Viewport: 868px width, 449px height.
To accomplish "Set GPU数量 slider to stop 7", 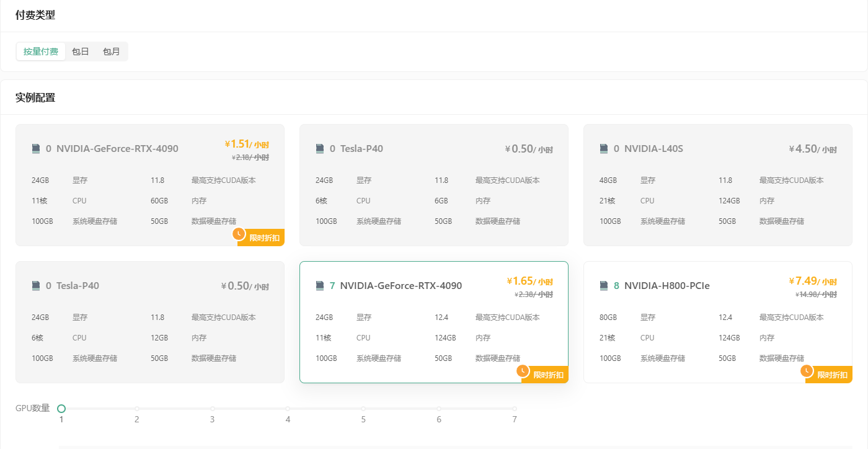I will click(515, 409).
